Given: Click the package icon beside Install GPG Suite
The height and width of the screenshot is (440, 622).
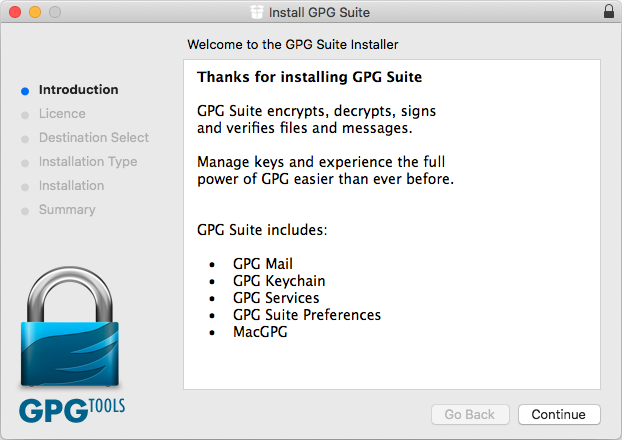Looking at the screenshot, I should pos(257,12).
